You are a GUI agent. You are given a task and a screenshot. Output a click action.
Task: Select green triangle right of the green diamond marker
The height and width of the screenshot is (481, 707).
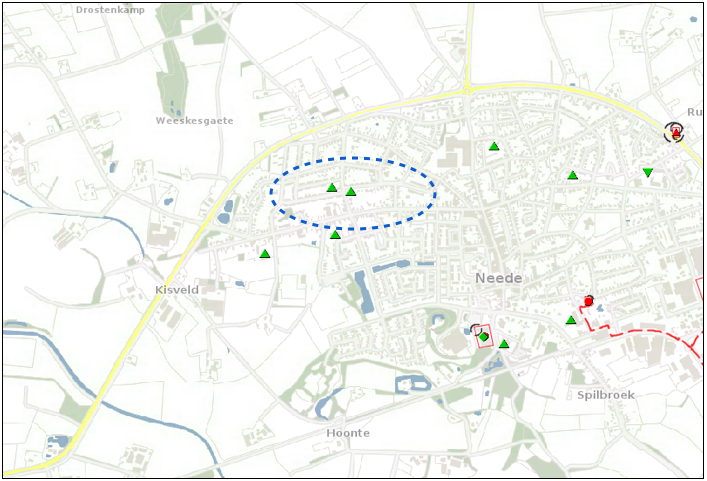pos(504,344)
